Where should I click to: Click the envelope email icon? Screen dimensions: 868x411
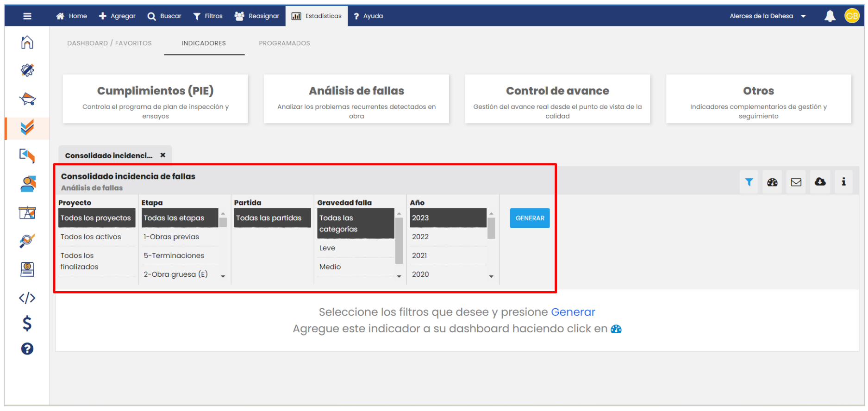pos(796,182)
